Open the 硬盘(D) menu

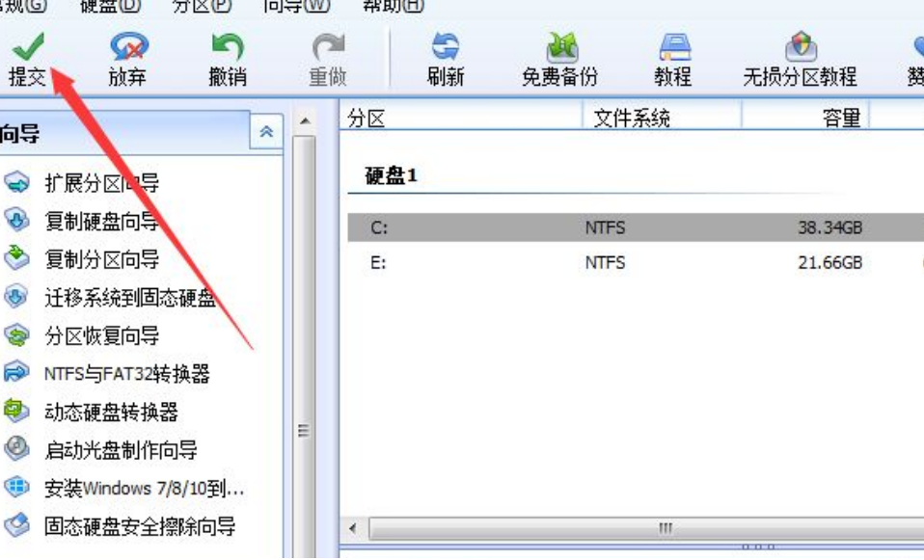click(x=110, y=7)
